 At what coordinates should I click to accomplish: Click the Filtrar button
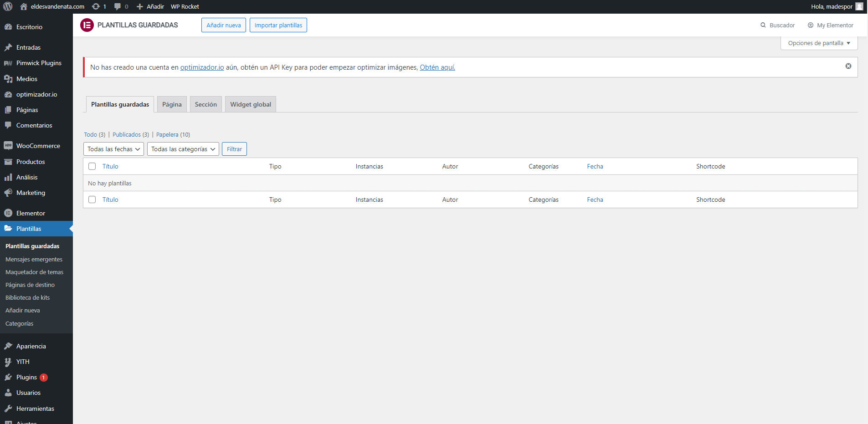[234, 149]
